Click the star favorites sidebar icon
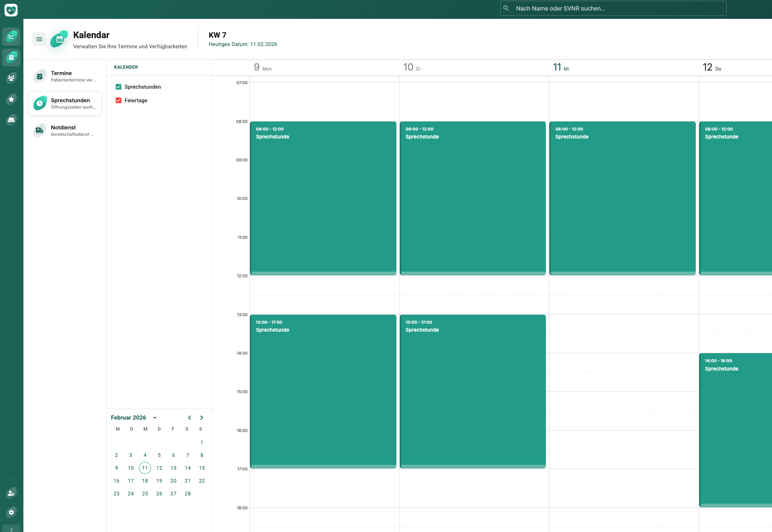The height and width of the screenshot is (532, 772). 11,99
